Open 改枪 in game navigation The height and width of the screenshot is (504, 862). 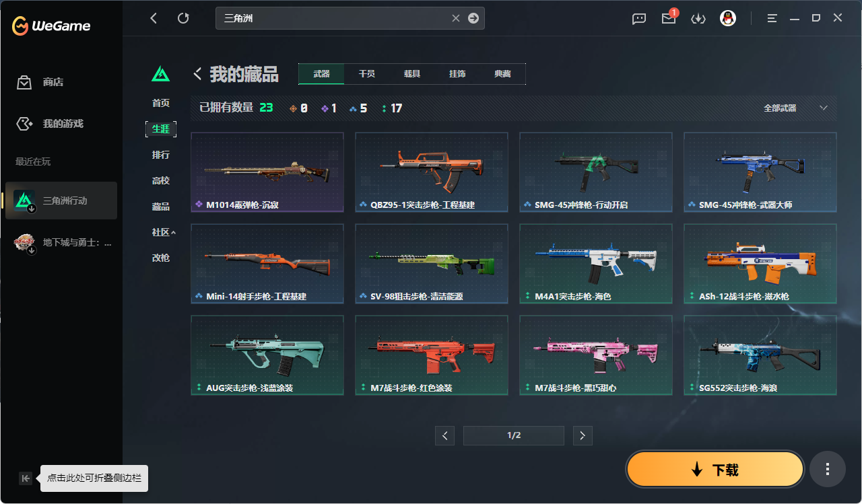161,258
